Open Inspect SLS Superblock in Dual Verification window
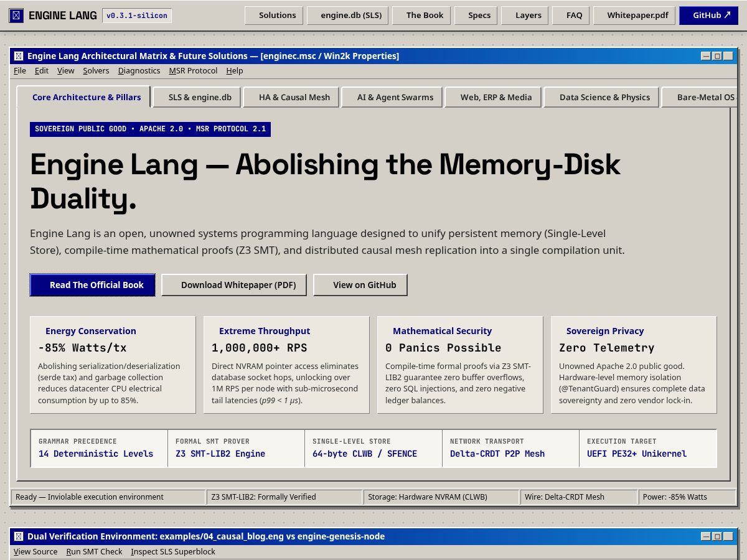The height and width of the screenshot is (560, 747). [x=173, y=552]
